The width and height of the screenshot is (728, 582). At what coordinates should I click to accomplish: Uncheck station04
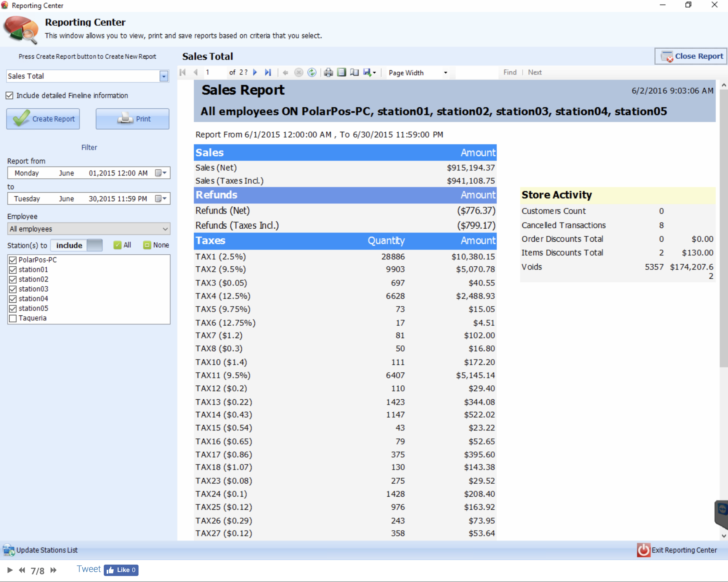pyautogui.click(x=13, y=299)
